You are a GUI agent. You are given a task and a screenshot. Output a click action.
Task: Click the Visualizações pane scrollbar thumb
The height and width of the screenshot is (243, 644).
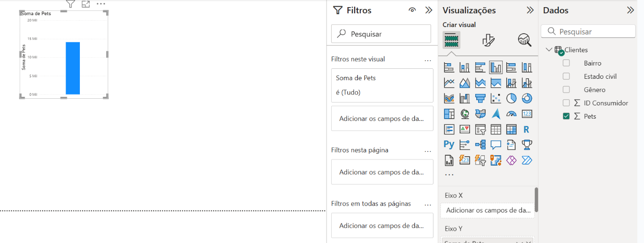point(537,199)
